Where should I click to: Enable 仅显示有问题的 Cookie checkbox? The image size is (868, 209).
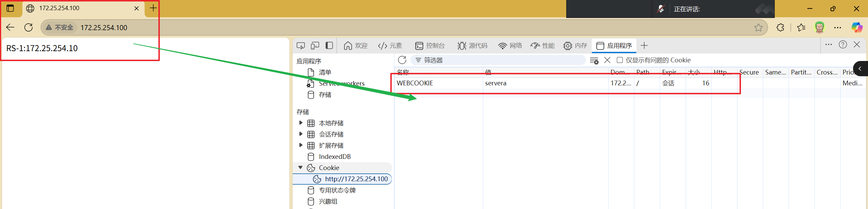(x=620, y=60)
